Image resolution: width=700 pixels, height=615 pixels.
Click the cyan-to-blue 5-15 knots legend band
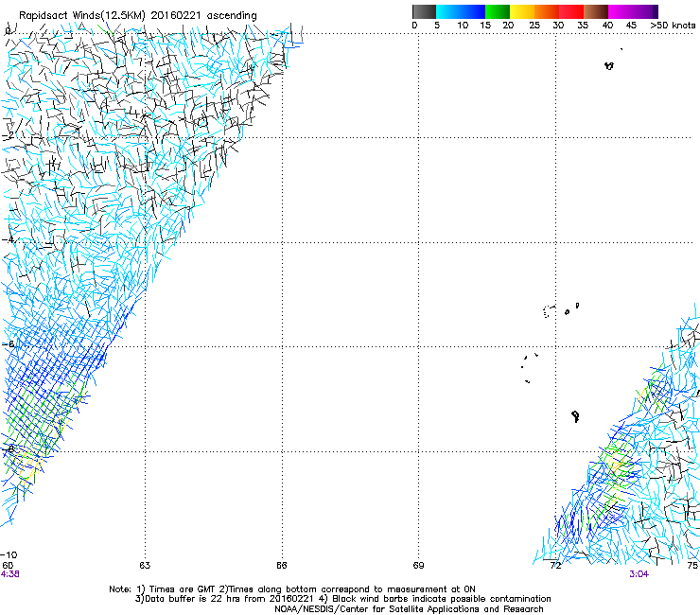click(461, 11)
